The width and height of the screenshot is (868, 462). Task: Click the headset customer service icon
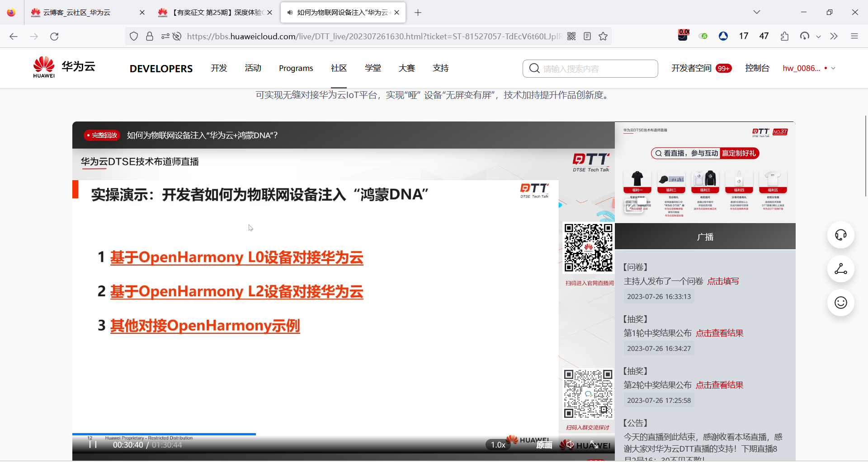pos(840,235)
